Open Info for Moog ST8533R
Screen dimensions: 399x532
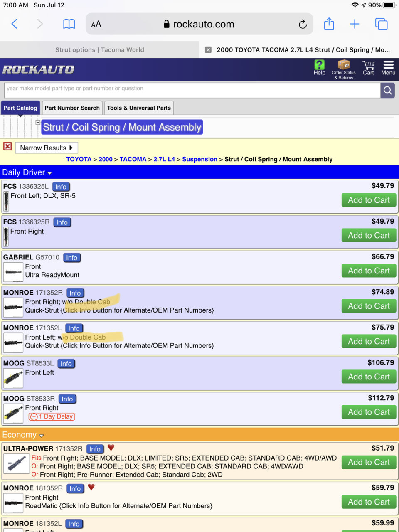(x=67, y=399)
